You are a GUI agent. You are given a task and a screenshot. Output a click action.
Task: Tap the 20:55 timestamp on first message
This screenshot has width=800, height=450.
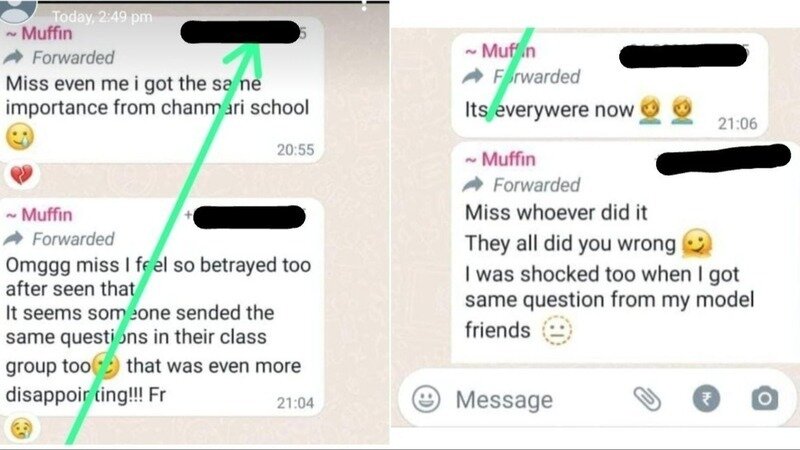(x=295, y=150)
